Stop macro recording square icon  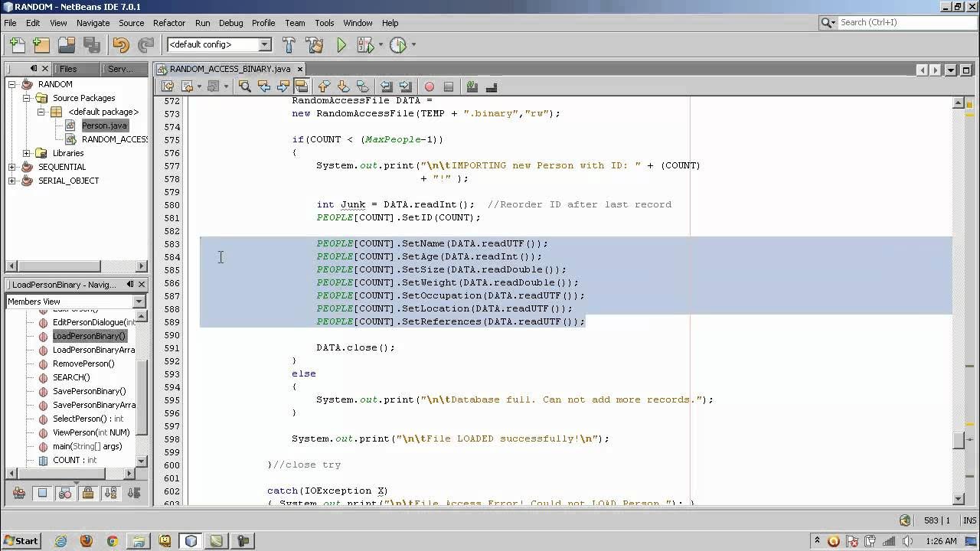click(449, 86)
